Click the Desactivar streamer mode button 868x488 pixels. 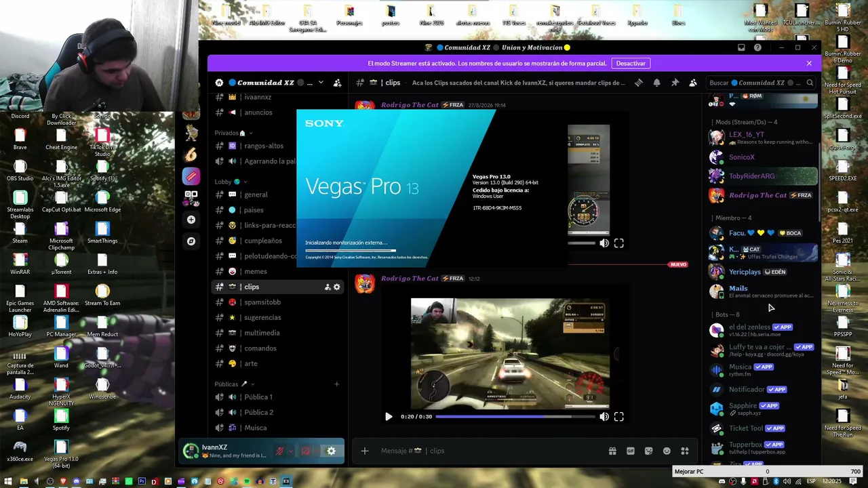tap(631, 63)
